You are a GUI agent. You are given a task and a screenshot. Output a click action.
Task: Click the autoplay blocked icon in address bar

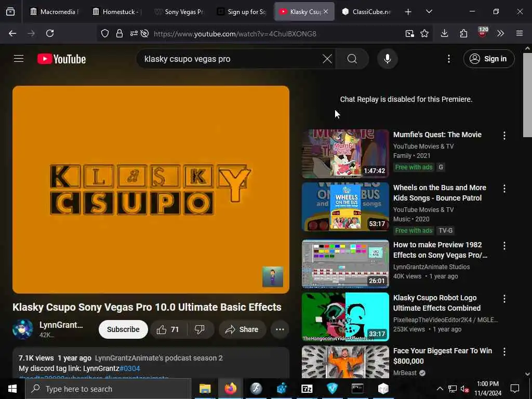144,33
